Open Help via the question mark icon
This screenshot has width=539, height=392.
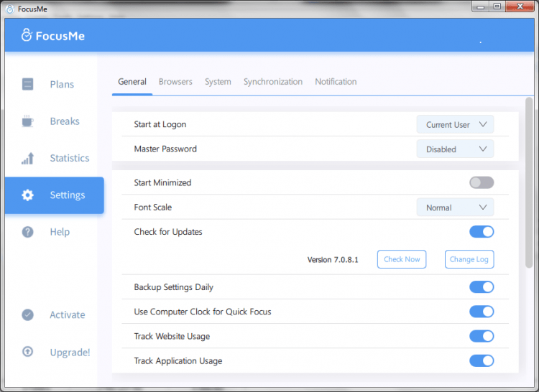pyautogui.click(x=27, y=232)
